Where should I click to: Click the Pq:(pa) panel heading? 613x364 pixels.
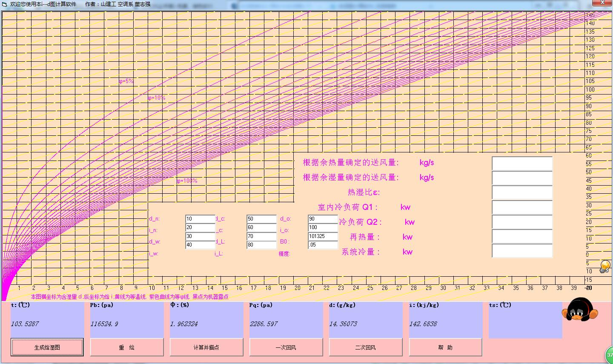click(261, 305)
